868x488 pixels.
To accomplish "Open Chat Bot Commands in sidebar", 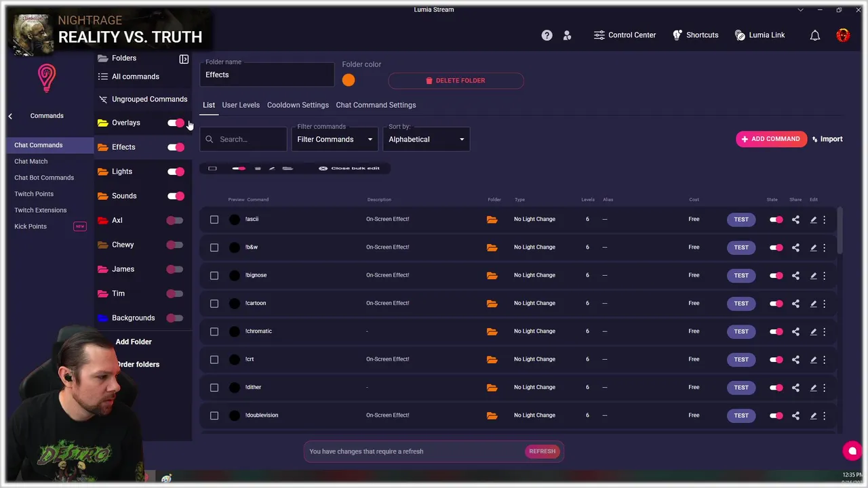I will point(44,178).
